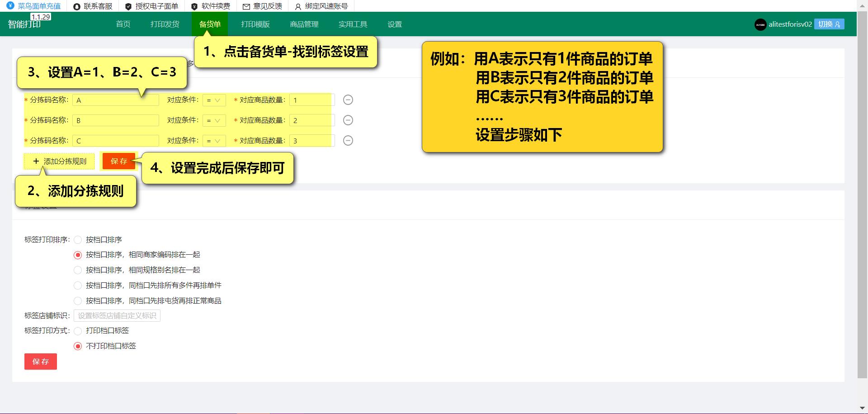Expand the condition dropdown for code C
Image resolution: width=868 pixels, height=414 pixels.
click(x=214, y=140)
